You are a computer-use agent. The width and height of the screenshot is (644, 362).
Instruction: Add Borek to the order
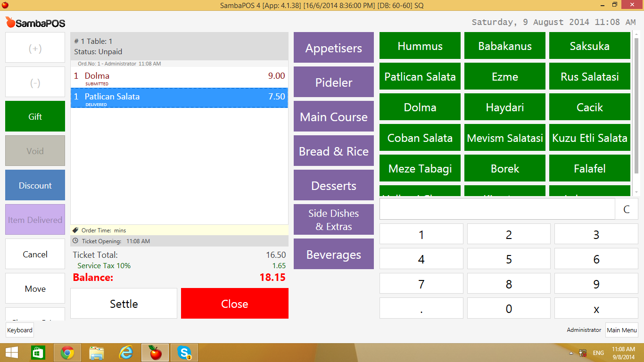tap(505, 168)
